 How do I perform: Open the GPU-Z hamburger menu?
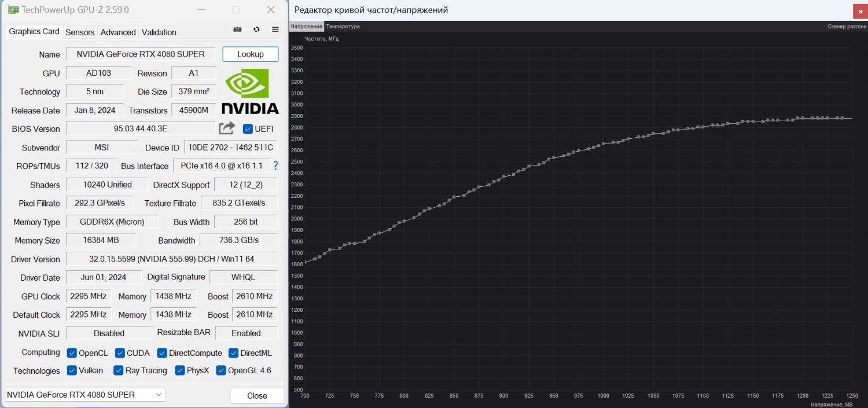pyautogui.click(x=275, y=30)
